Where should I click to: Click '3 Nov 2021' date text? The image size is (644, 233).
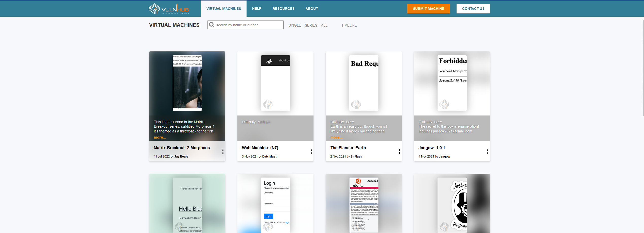pos(250,157)
